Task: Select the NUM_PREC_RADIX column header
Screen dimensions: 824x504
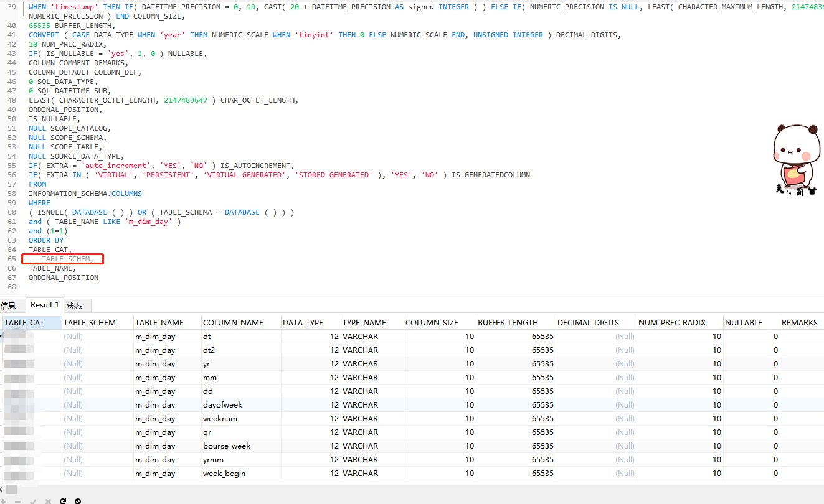Action: pos(671,322)
